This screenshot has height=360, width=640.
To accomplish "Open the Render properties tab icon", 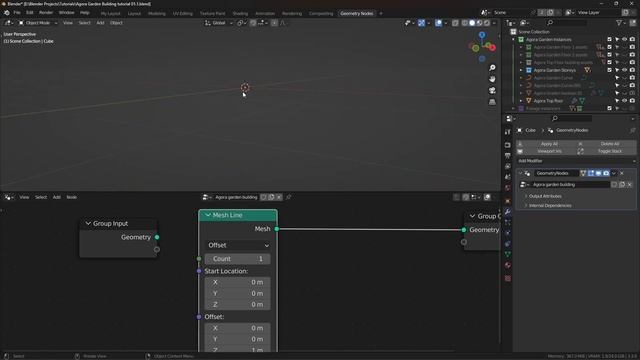I will 507,145.
